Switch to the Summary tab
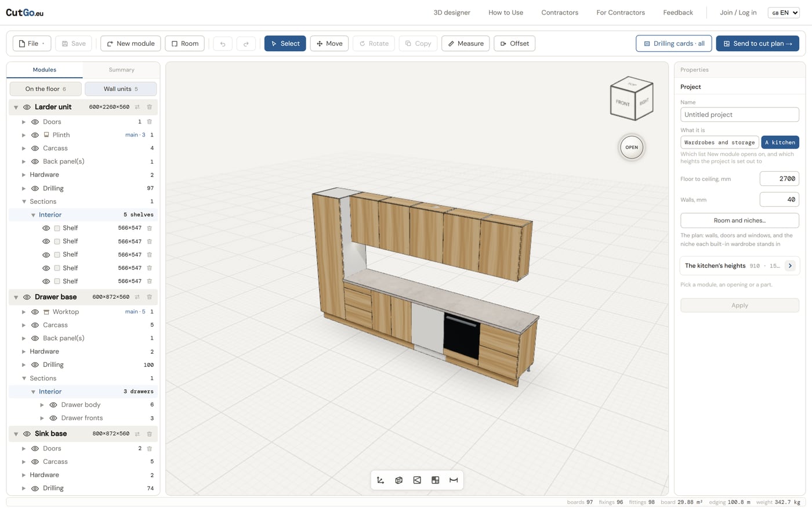Screen dimensions: 812x508 121,70
